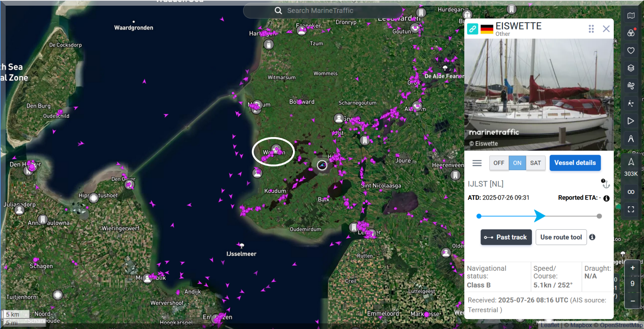Set vessel track option to ON

click(x=517, y=163)
